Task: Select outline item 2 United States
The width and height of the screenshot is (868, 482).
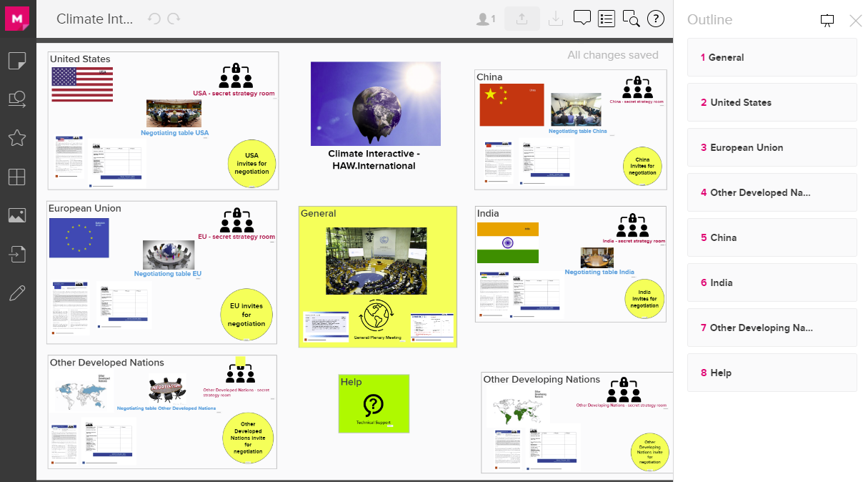Action: [x=772, y=102]
